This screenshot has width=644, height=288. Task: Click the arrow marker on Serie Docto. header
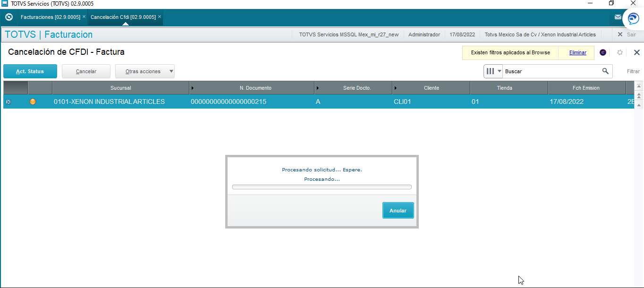pos(317,88)
